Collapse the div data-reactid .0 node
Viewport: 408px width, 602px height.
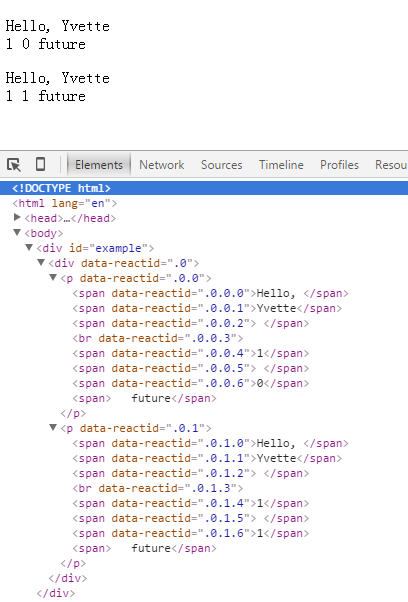coord(41,263)
